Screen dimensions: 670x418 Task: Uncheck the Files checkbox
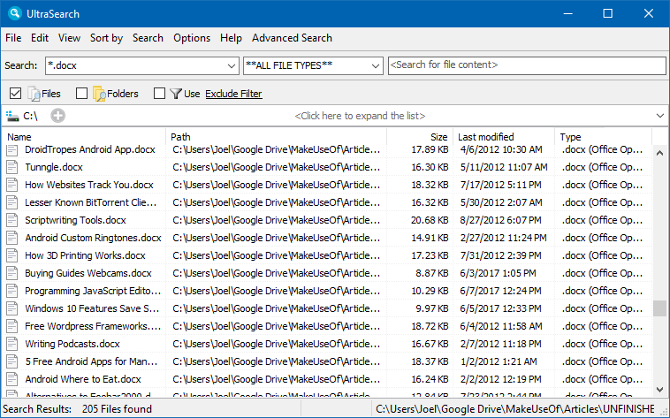15,93
